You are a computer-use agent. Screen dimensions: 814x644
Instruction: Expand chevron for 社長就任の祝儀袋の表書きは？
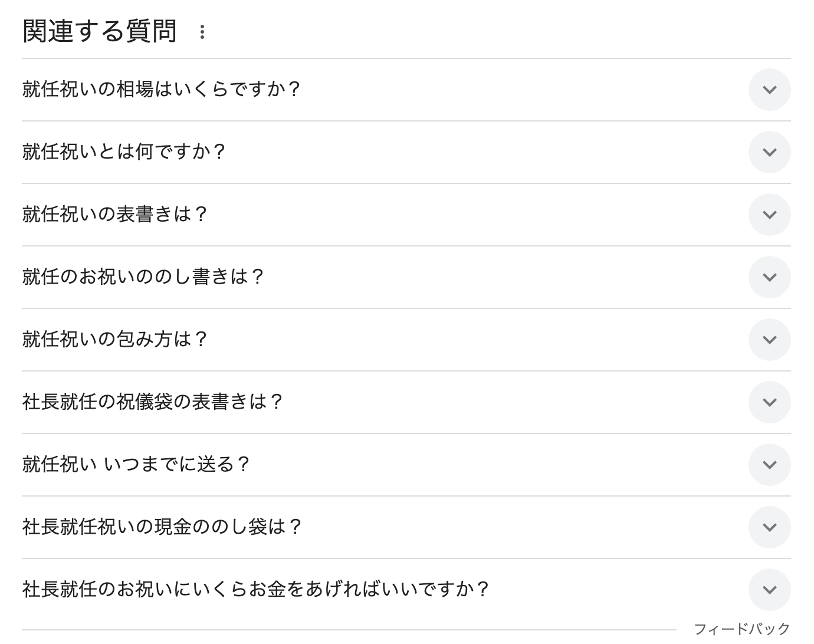(x=769, y=402)
